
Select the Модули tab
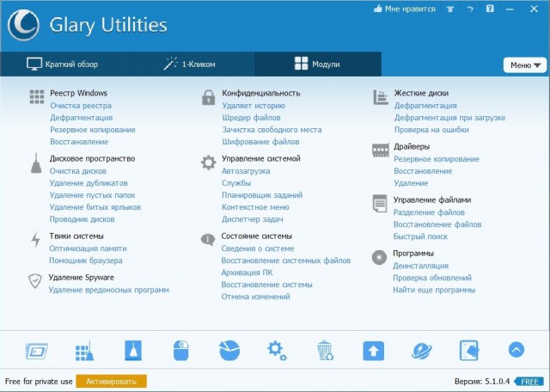[x=317, y=64]
